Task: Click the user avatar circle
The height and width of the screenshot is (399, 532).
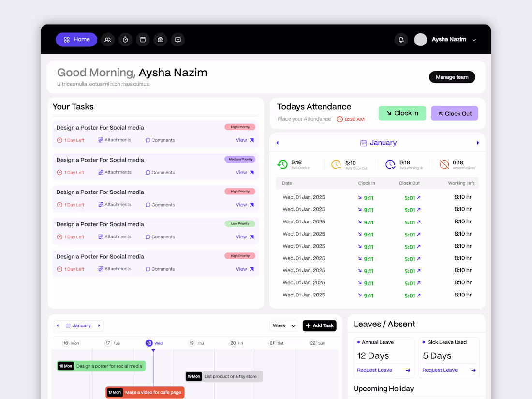Action: 420,40
